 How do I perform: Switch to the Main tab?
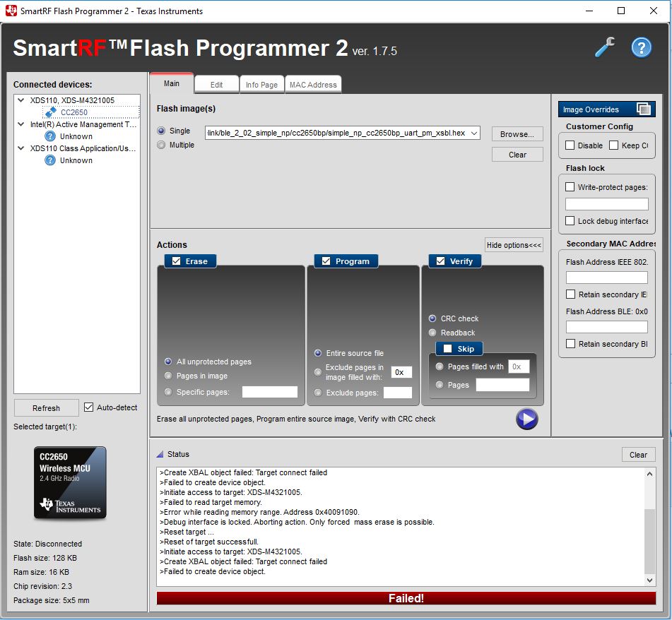172,83
